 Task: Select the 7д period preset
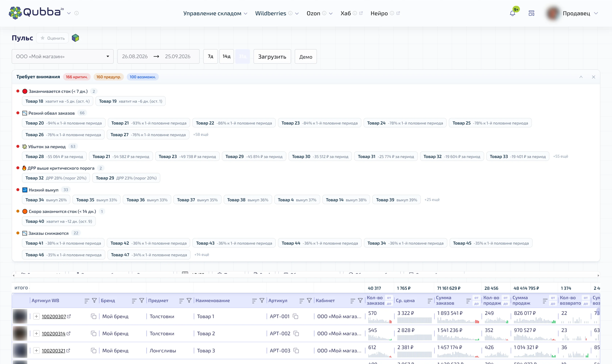[210, 56]
